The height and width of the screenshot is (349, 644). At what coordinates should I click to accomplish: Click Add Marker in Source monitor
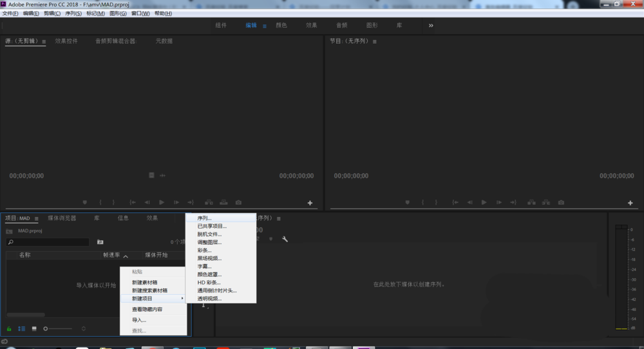point(84,202)
